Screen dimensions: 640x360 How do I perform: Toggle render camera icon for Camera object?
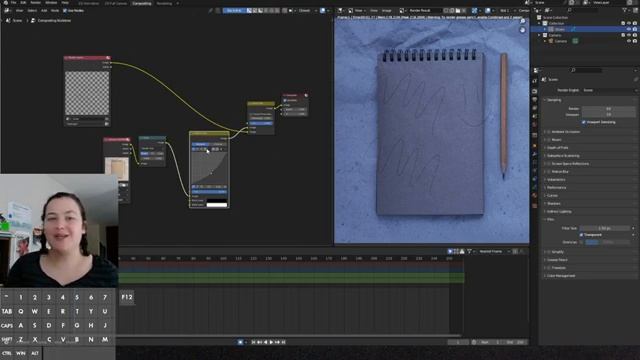635,41
